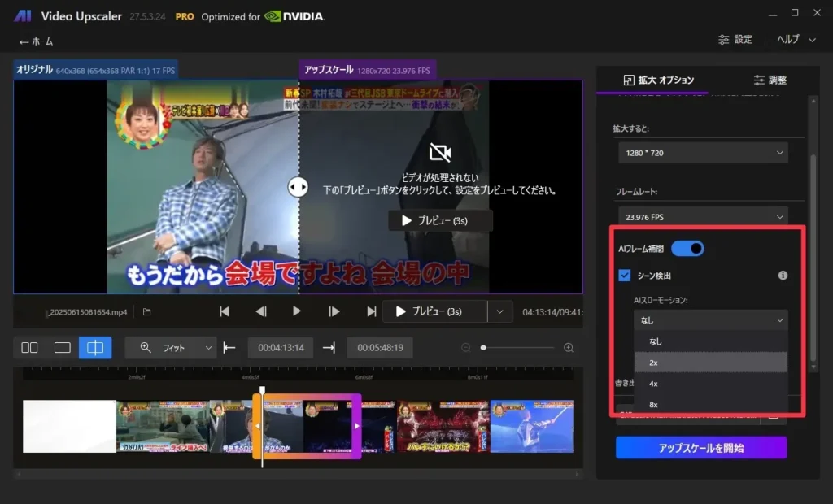Step back one frame in playback
The height and width of the screenshot is (504, 833).
261,311
